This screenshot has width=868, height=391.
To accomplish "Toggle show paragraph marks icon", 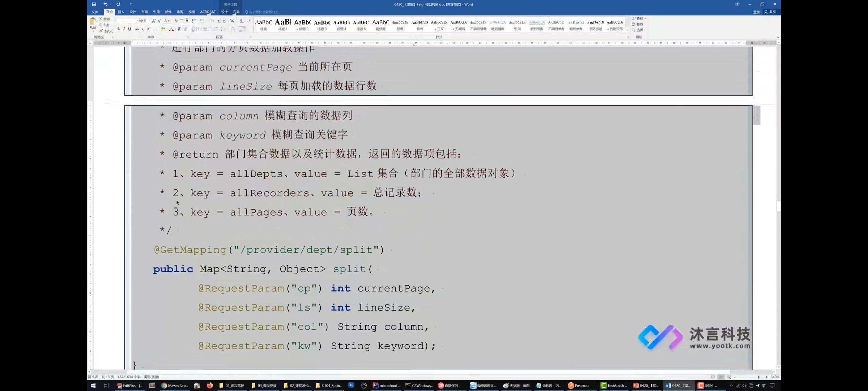I will tap(249, 21).
